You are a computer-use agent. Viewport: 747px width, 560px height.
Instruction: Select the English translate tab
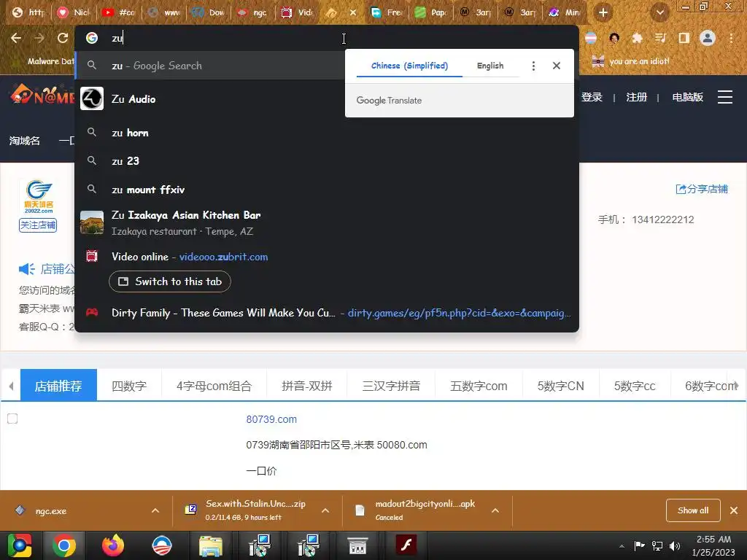point(490,66)
